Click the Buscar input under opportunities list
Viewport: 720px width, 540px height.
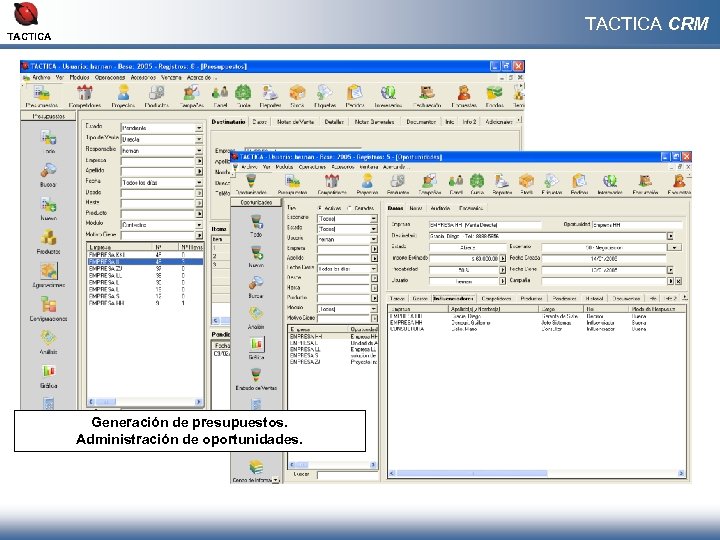click(x=348, y=475)
